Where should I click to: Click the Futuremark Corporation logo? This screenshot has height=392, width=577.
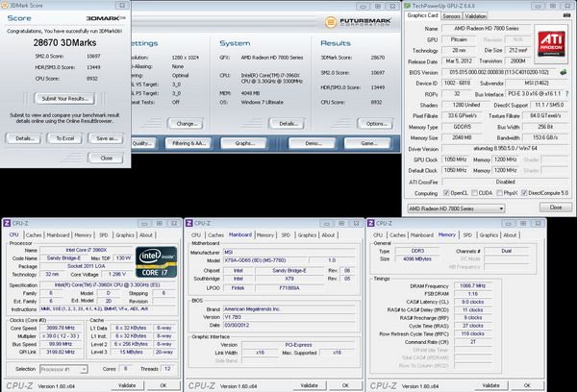[358, 22]
